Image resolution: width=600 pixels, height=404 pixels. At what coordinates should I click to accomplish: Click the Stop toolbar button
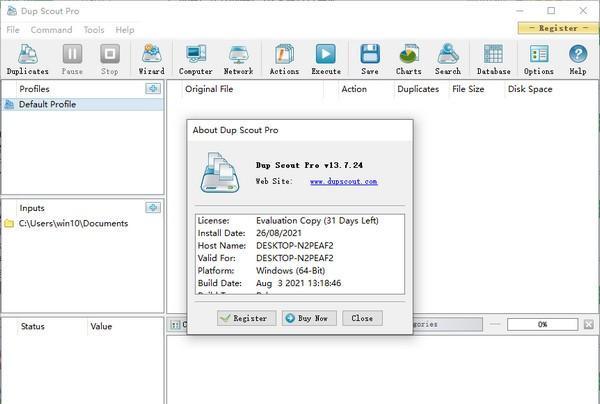point(110,59)
